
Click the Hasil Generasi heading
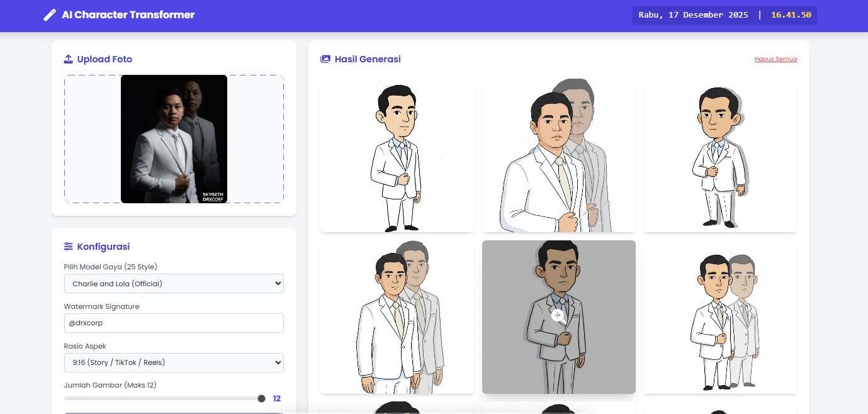pos(368,59)
